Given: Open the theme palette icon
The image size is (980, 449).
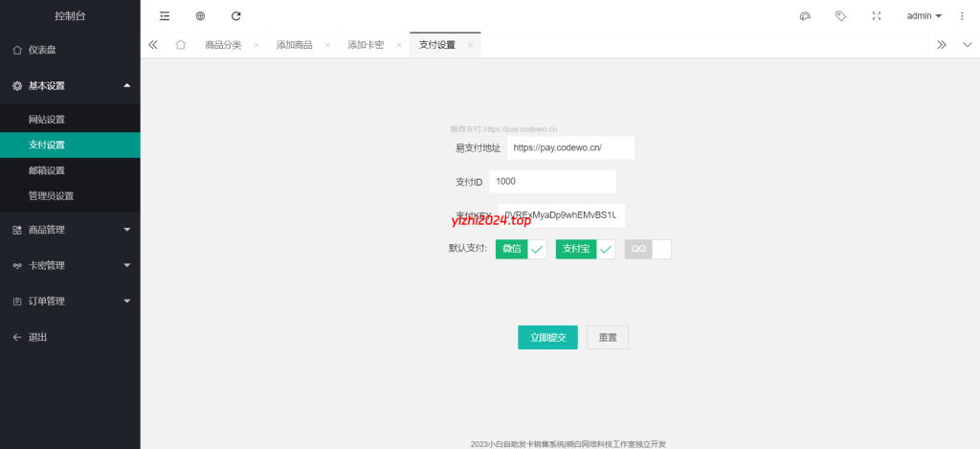Looking at the screenshot, I should (x=805, y=16).
